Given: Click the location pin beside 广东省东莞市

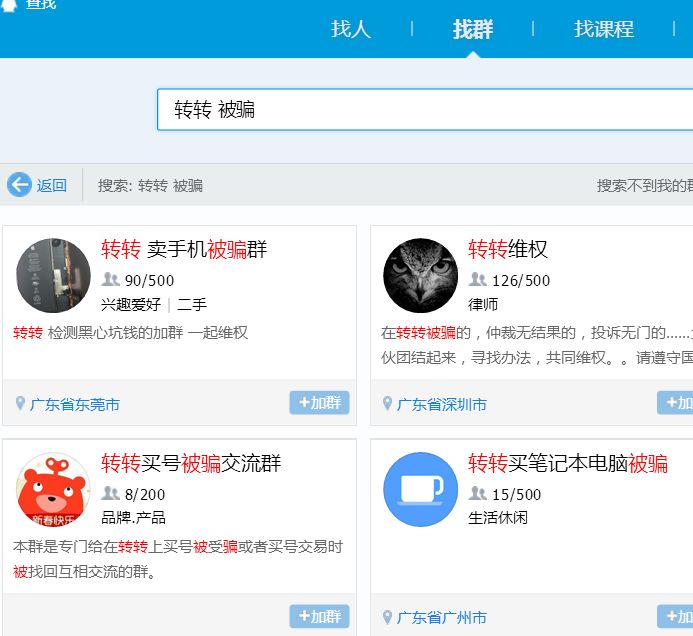Looking at the screenshot, I should 20,403.
